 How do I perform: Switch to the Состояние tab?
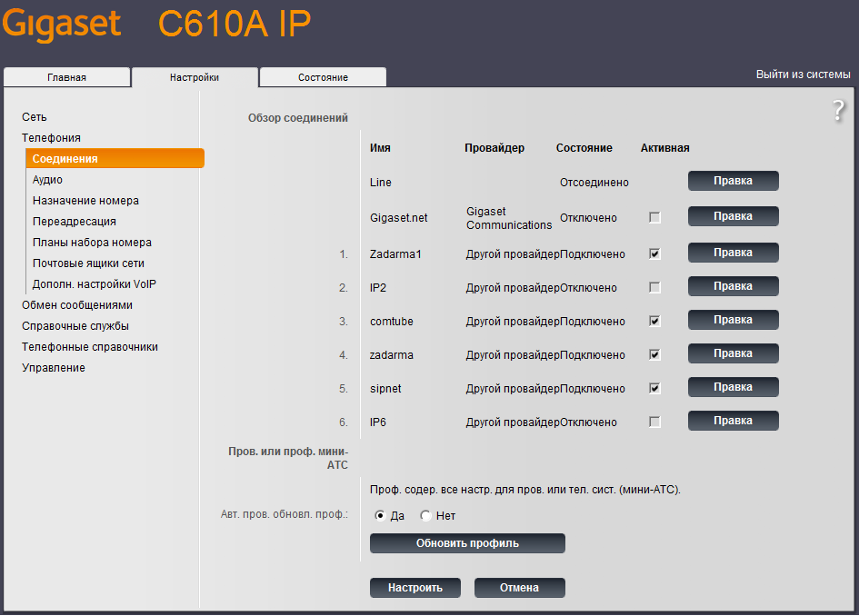coord(322,77)
